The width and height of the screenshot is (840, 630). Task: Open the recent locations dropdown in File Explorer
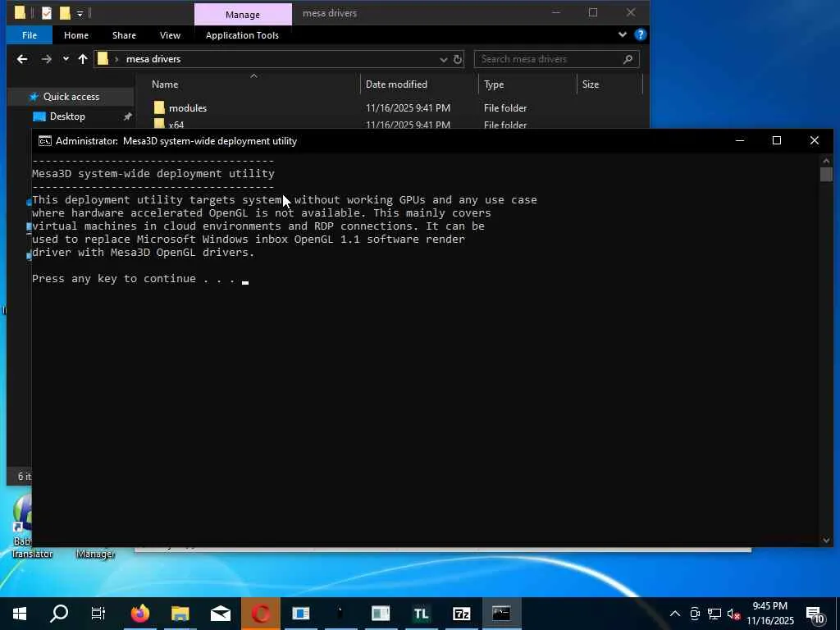point(66,59)
